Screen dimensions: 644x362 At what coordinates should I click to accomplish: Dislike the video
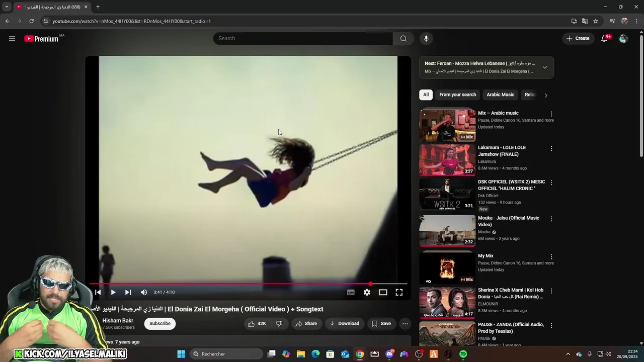(279, 324)
